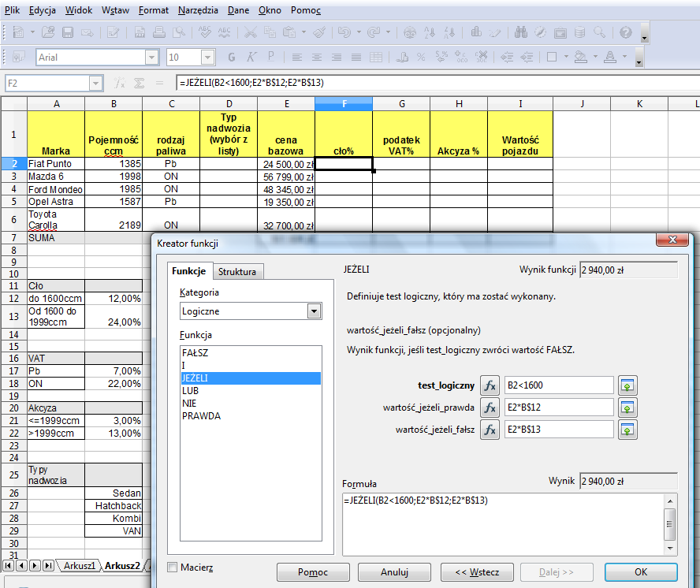700x588 pixels.
Task: Open the Arial font name dropdown
Action: [152, 58]
